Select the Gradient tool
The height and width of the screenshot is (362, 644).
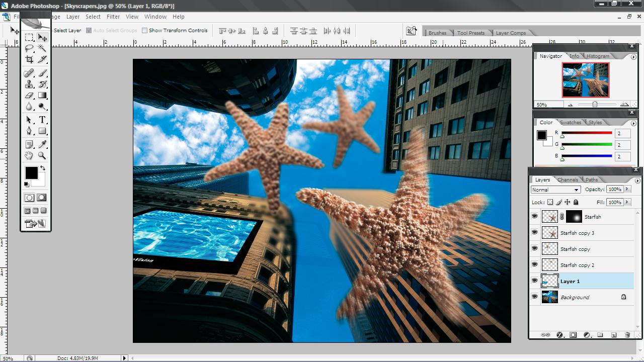click(x=42, y=96)
